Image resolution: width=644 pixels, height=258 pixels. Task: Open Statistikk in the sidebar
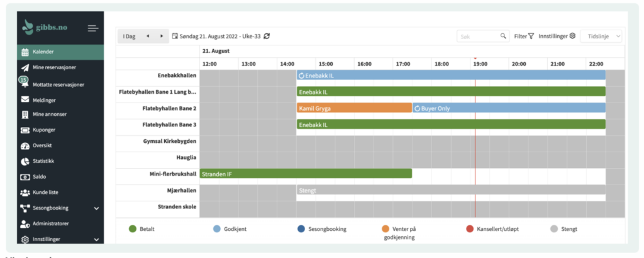tap(45, 161)
